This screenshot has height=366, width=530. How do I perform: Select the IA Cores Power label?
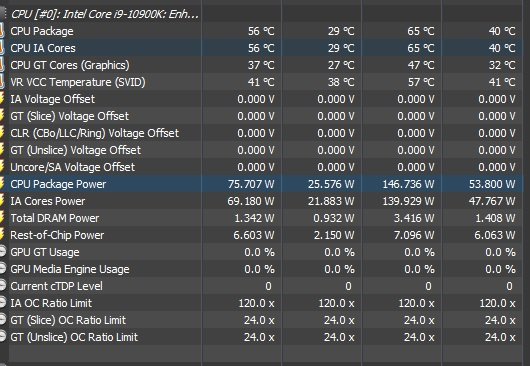(x=48, y=201)
